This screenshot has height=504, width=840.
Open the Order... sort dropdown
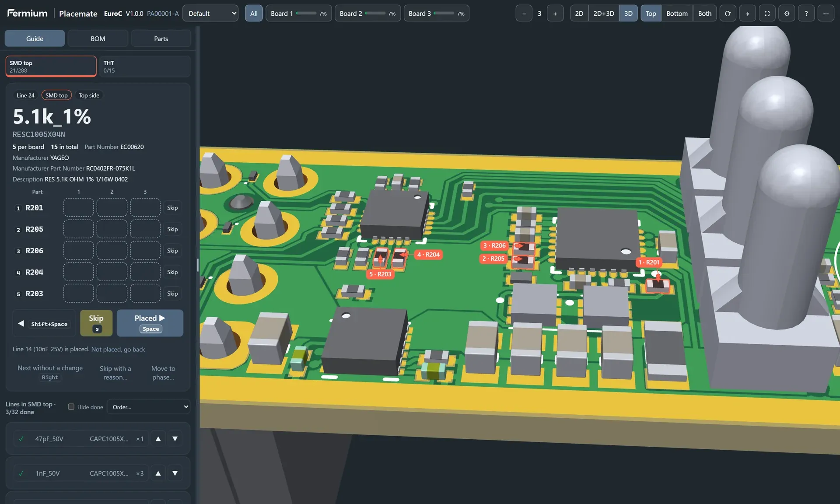coord(149,407)
